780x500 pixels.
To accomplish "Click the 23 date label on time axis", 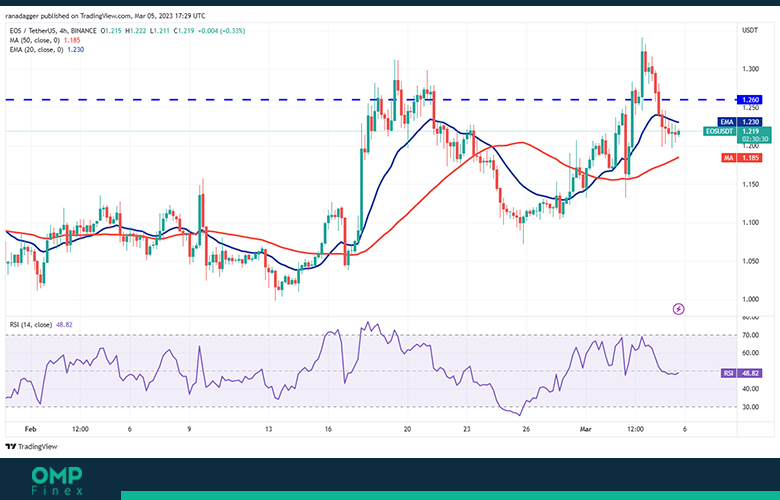I will click(467, 429).
